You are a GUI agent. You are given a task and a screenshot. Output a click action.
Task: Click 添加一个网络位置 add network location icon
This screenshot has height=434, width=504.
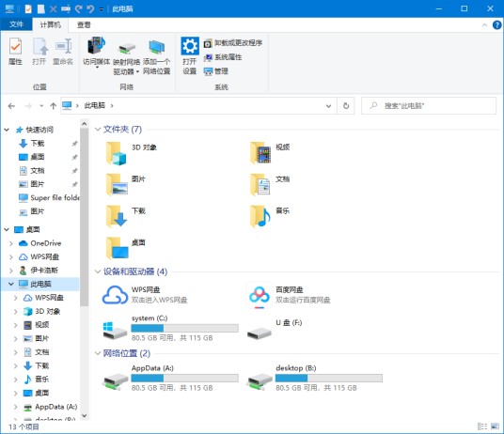[x=156, y=57]
